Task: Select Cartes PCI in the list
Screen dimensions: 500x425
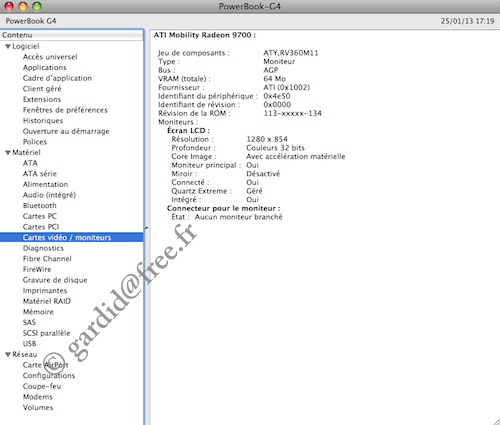Action: (x=41, y=227)
